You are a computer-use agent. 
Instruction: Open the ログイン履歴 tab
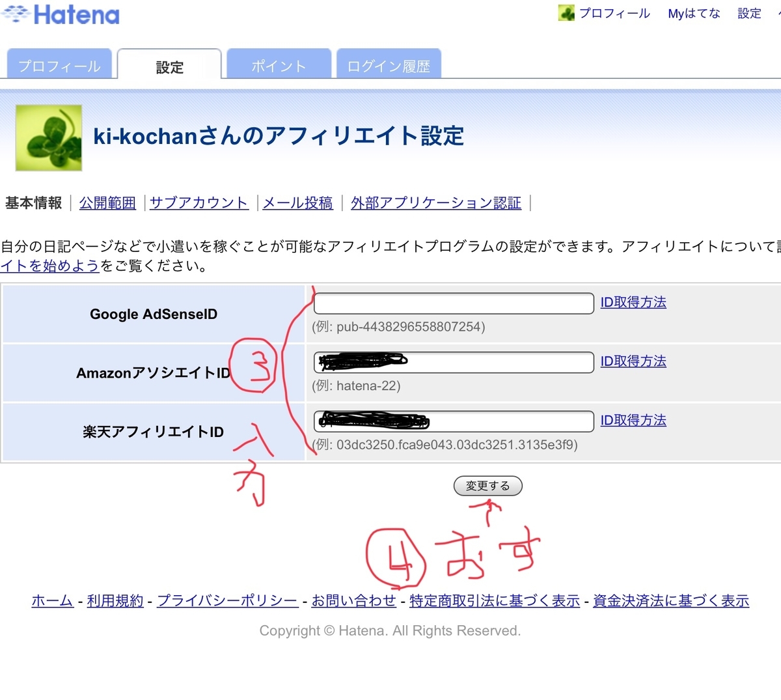tap(389, 64)
